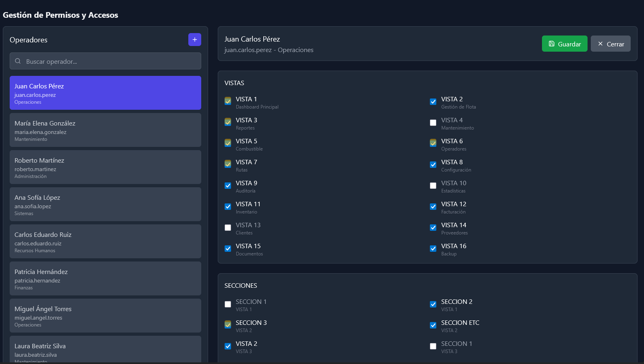
Task: Uncheck SECCION ETC checkbox
Action: pyautogui.click(x=433, y=325)
